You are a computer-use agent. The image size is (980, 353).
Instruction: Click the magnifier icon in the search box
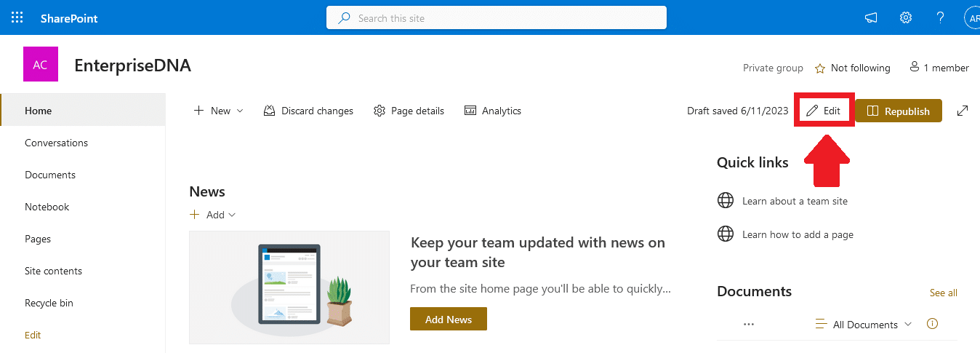tap(345, 17)
